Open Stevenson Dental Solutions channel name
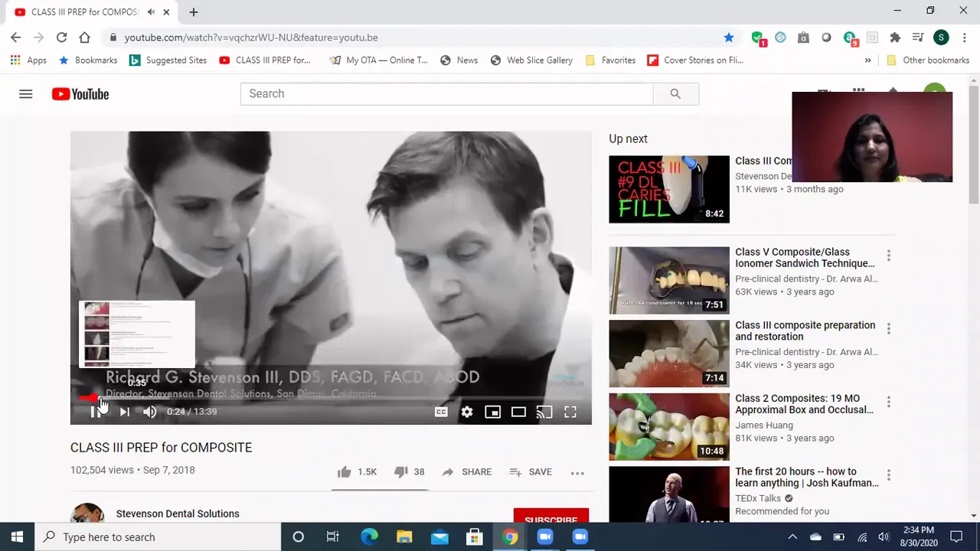 (x=178, y=514)
